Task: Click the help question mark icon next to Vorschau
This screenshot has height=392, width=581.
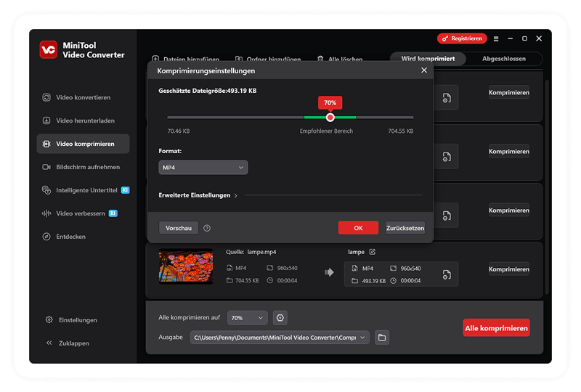Action: (207, 228)
